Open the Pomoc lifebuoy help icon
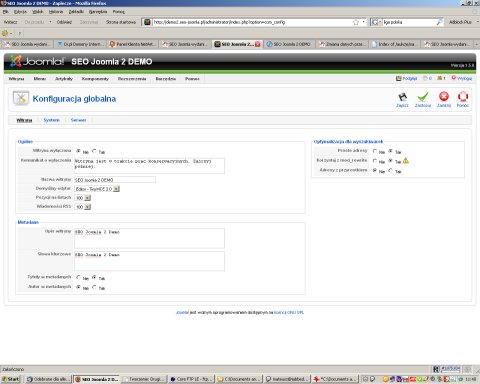 [x=463, y=97]
